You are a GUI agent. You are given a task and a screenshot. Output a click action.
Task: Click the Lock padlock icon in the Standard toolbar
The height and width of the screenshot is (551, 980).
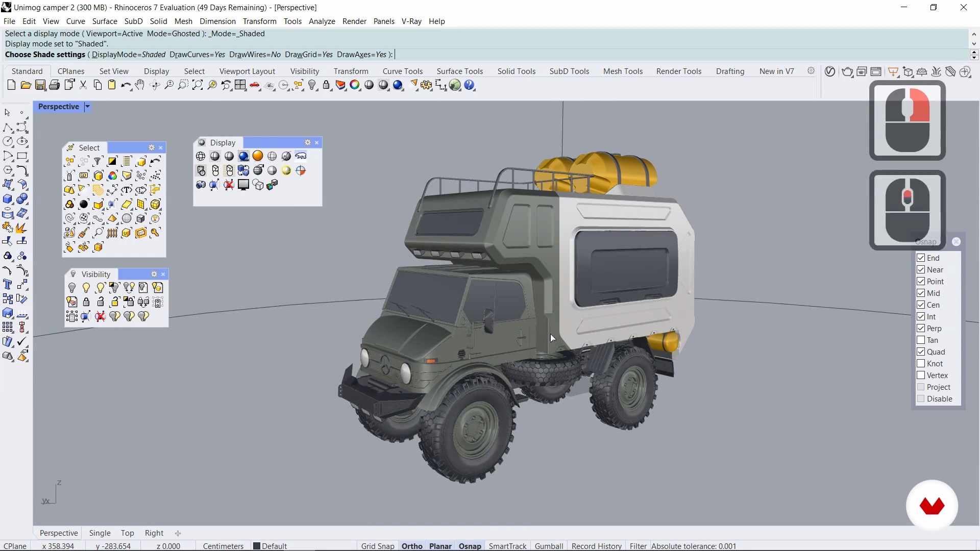click(x=327, y=85)
